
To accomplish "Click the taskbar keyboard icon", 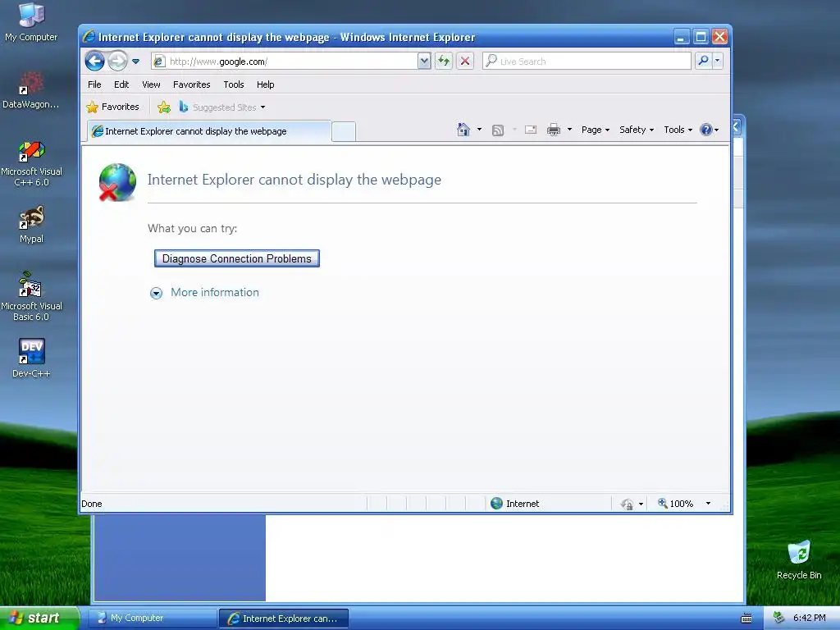I will [x=746, y=619].
